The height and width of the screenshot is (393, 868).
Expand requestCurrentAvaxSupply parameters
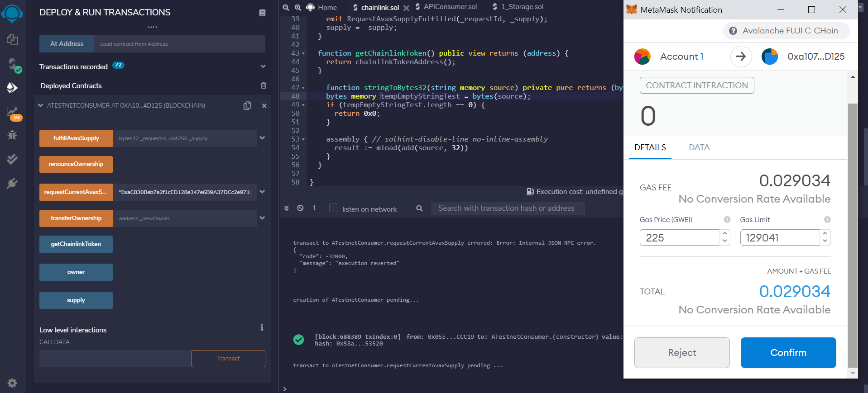pyautogui.click(x=262, y=192)
